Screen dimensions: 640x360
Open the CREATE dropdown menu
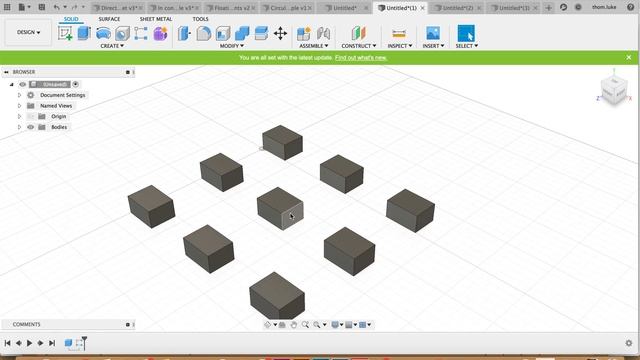112,46
